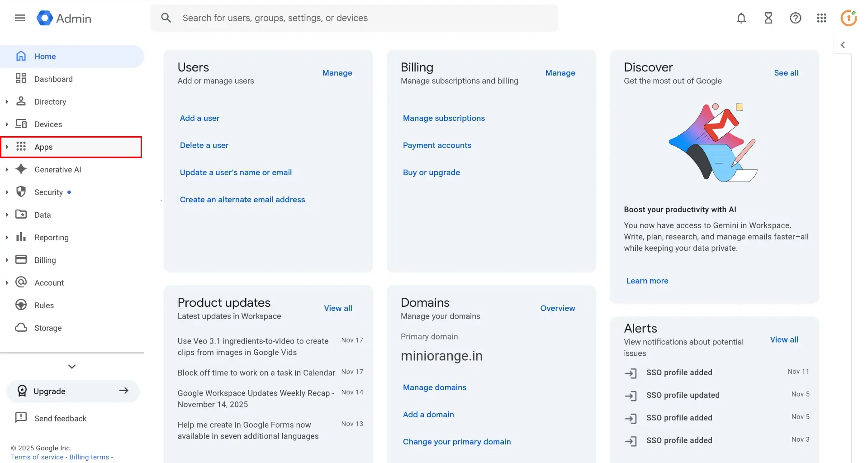The width and height of the screenshot is (868, 463).
Task: Expand the Apps section arrow
Action: click(x=7, y=147)
